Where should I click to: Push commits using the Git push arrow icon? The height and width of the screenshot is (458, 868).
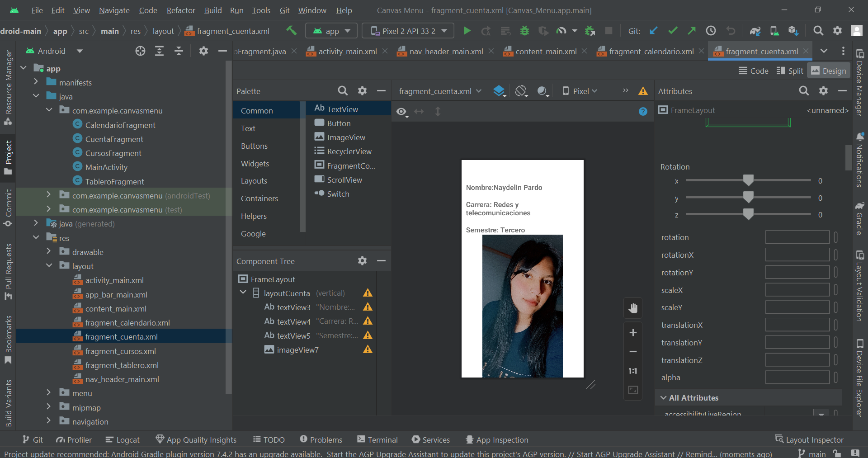691,30
